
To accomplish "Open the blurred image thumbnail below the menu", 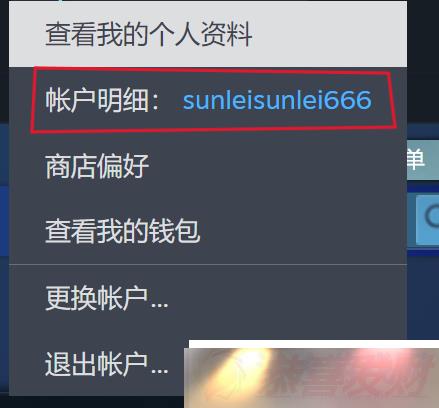I will (x=312, y=374).
